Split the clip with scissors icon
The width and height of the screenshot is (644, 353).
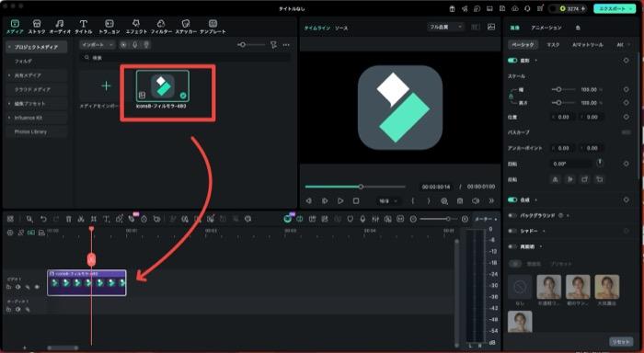(81, 219)
